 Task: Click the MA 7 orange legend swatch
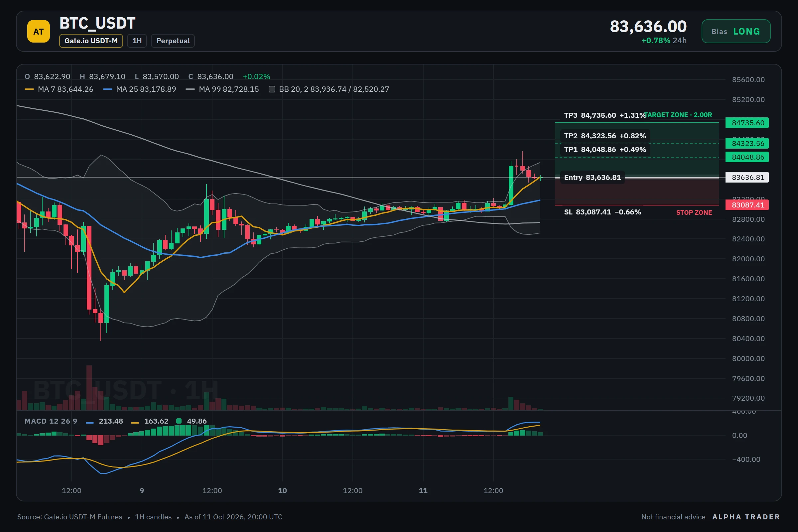(29, 89)
